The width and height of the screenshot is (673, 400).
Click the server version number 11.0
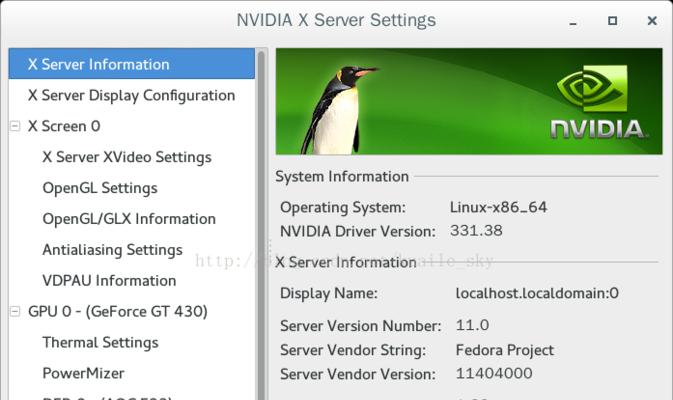point(472,325)
